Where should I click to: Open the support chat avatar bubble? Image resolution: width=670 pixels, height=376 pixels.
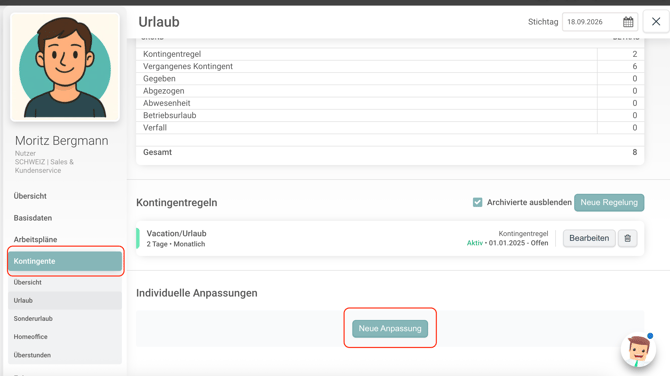click(638, 350)
